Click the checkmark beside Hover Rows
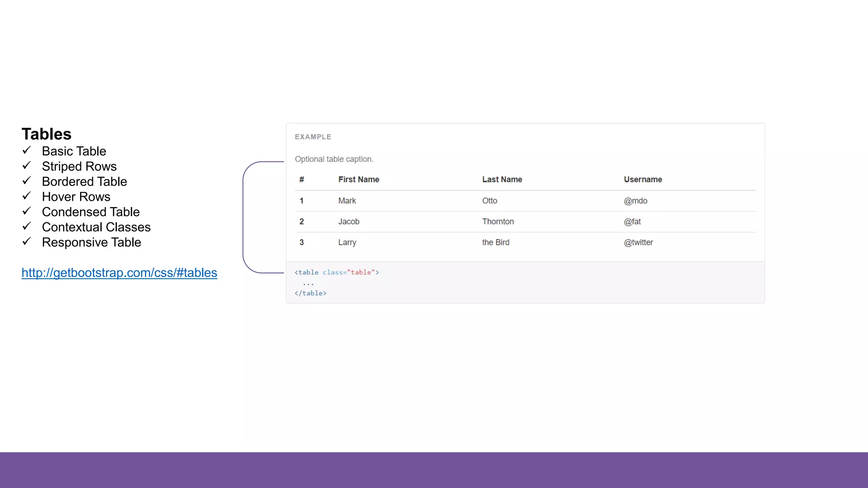The image size is (868, 488). (x=27, y=196)
